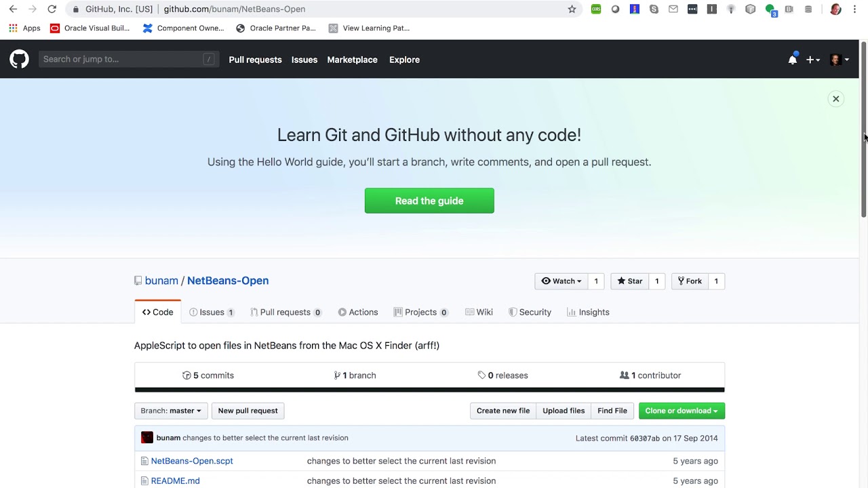Switch to the Projects tab
The height and width of the screenshot is (488, 868).
[420, 312]
